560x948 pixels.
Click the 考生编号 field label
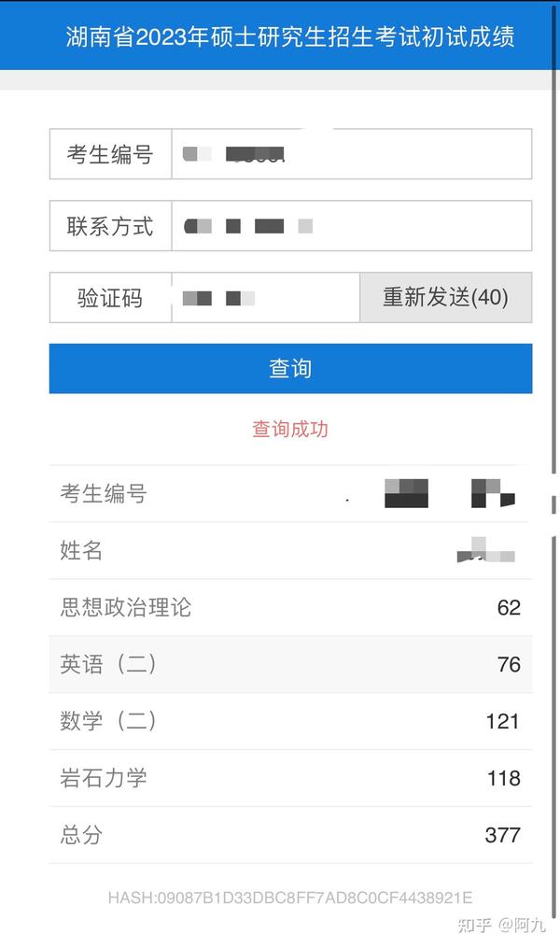coord(110,154)
